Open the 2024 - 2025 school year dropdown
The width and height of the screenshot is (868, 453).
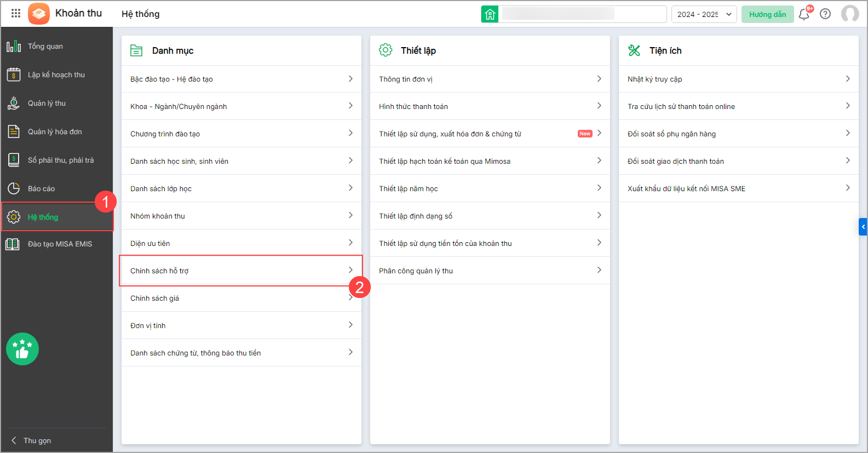tap(704, 14)
